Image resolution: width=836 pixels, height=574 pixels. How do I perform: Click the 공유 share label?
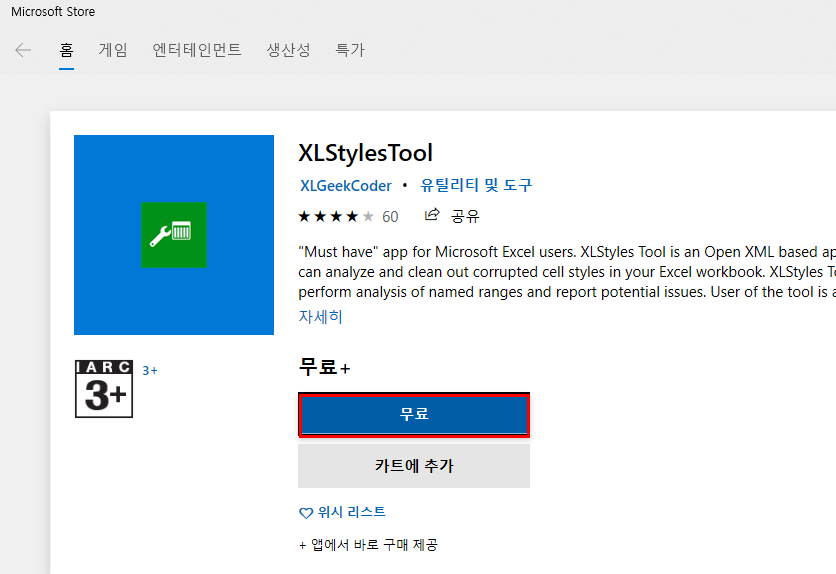point(465,216)
